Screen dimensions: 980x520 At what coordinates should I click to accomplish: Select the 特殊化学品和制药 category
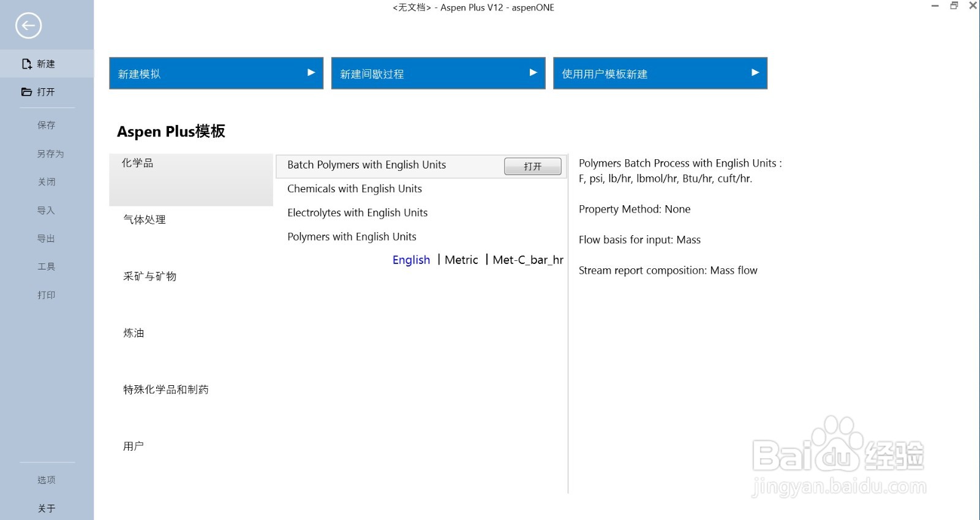(x=166, y=390)
